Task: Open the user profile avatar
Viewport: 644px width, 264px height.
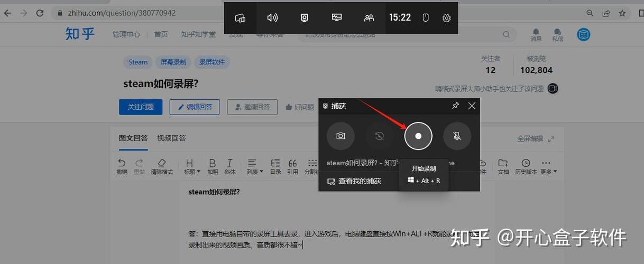Action: coord(584,35)
